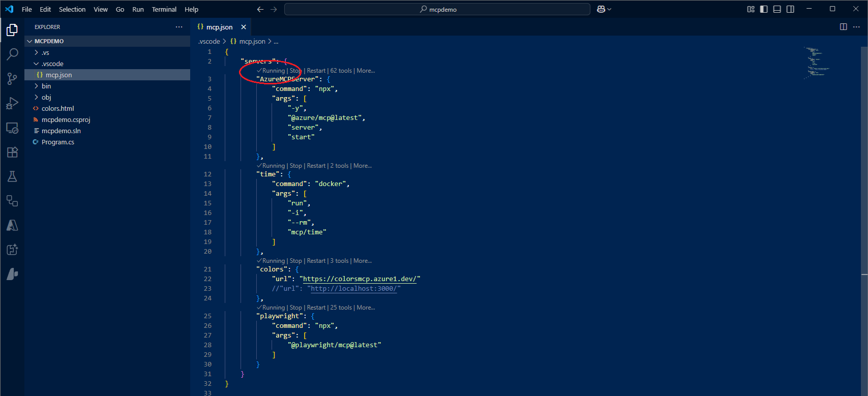Toggle the Secondary Side Bar layout button
Viewport: 868px width, 396px height.
790,9
